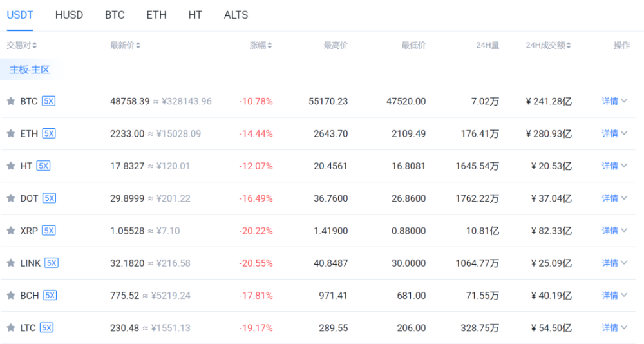Switch to the BTC market tab
This screenshot has width=644, height=344.
tap(115, 15)
